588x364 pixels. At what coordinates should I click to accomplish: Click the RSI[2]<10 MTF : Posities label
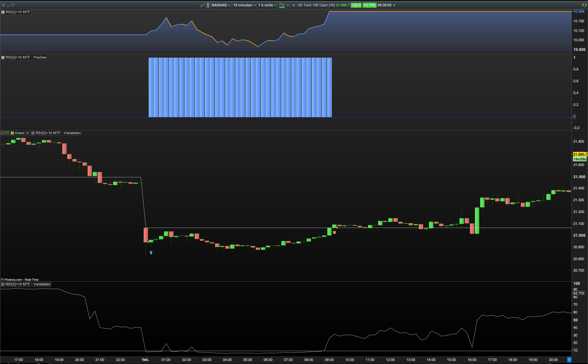26,57
